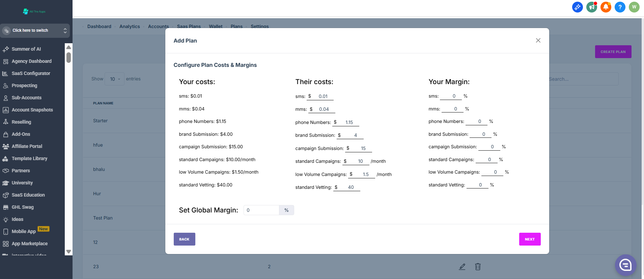644x279 pixels.
Task: Open the Starter plan link
Action: coord(100,121)
